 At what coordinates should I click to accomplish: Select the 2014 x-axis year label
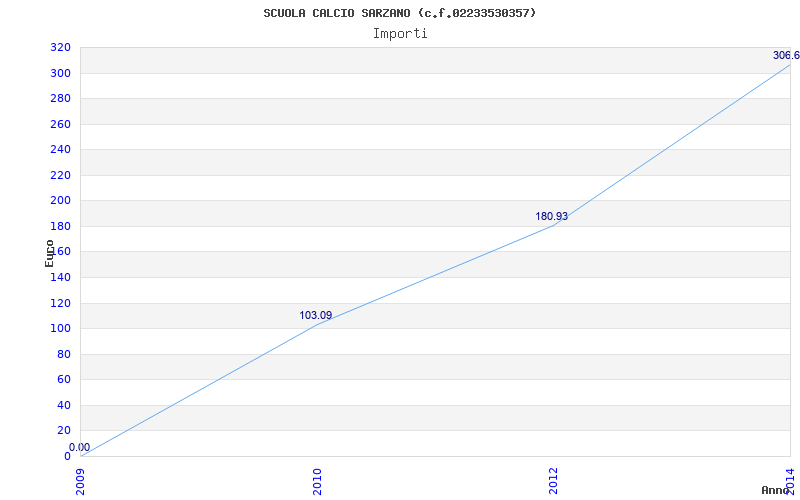point(790,481)
